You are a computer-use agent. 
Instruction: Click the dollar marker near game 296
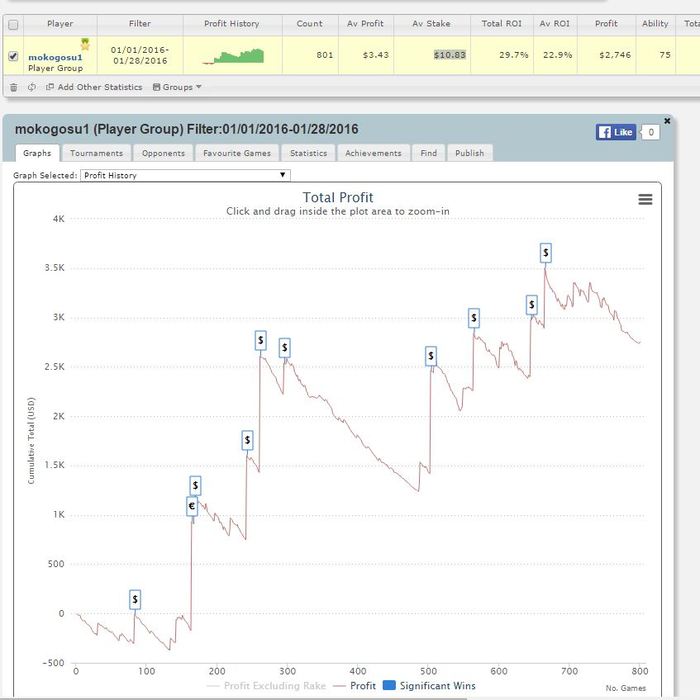pos(284,348)
